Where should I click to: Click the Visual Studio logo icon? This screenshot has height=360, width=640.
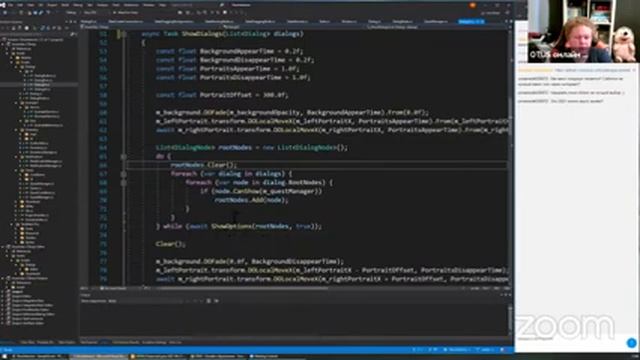(2, 5)
